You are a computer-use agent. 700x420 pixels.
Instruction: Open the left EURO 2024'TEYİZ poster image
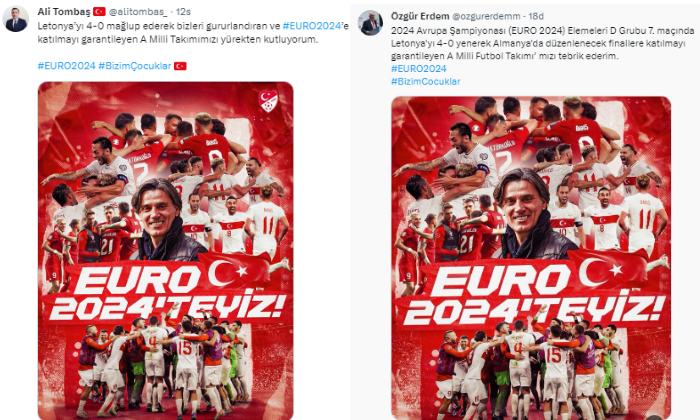(166, 250)
